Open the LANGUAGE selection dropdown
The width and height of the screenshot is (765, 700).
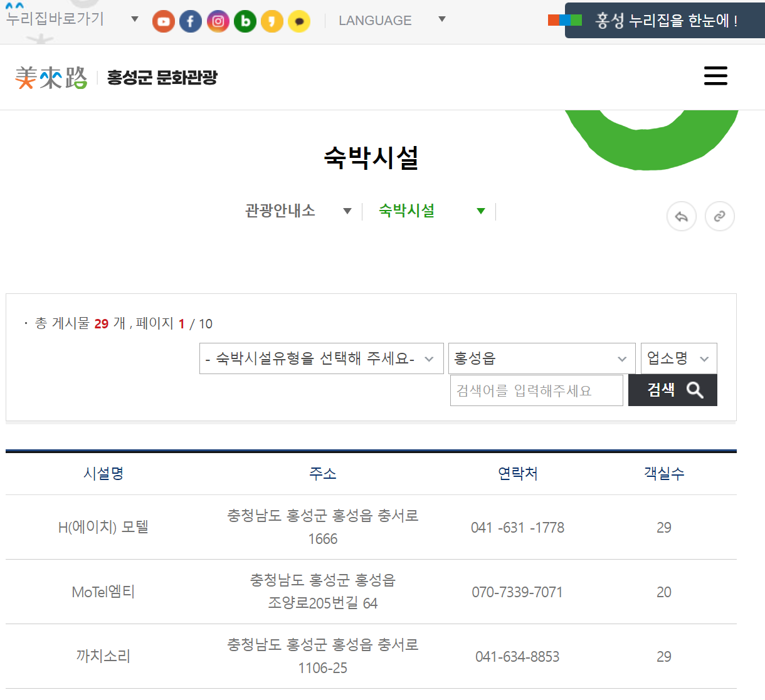coord(389,20)
